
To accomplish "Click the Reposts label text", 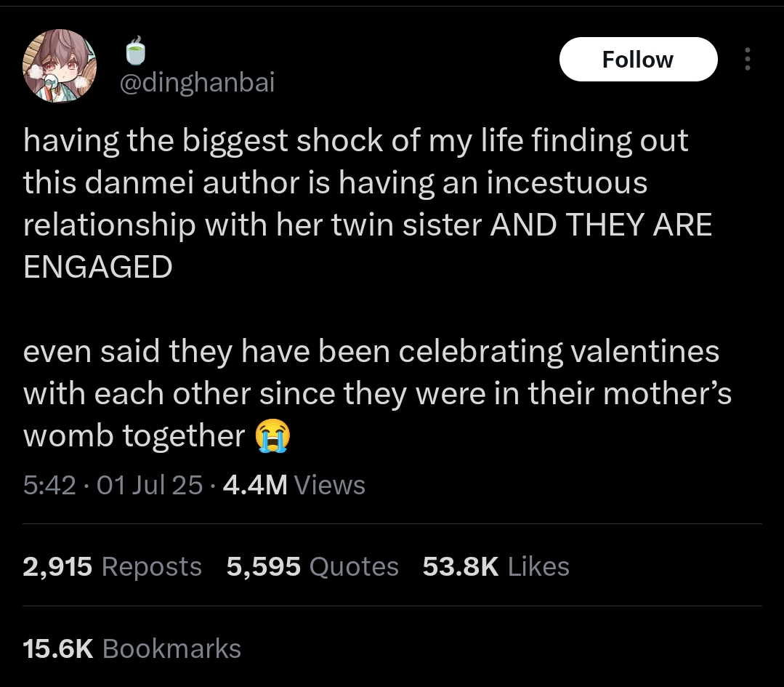I will [152, 567].
